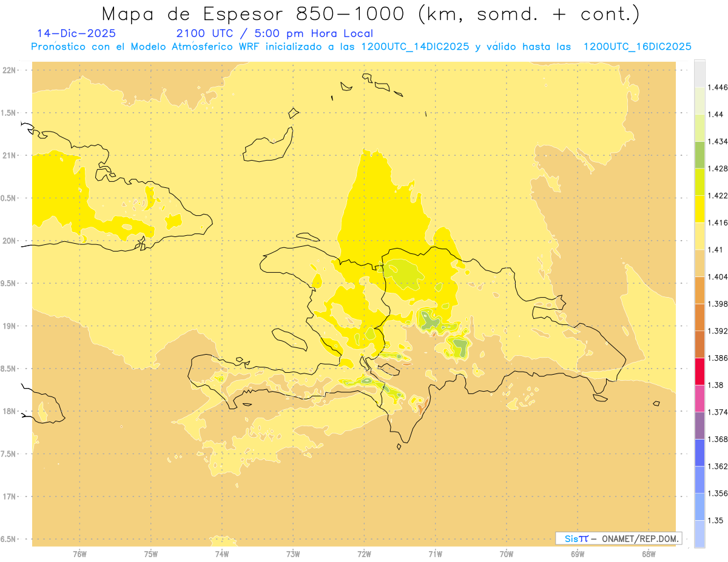Screen dimensions: 728x562
Task: Click the '1200UTC_14DIC2025' initialization timestamp
Action: [415, 47]
